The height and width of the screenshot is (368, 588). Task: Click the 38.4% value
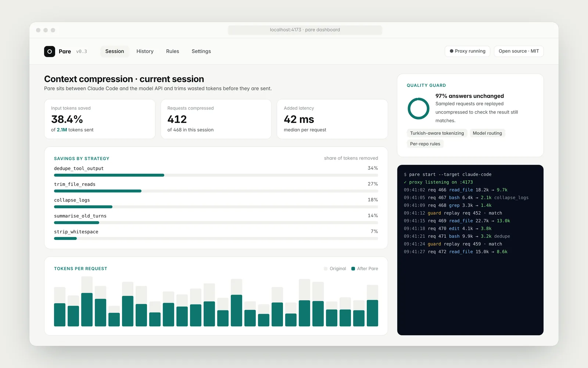coord(67,119)
